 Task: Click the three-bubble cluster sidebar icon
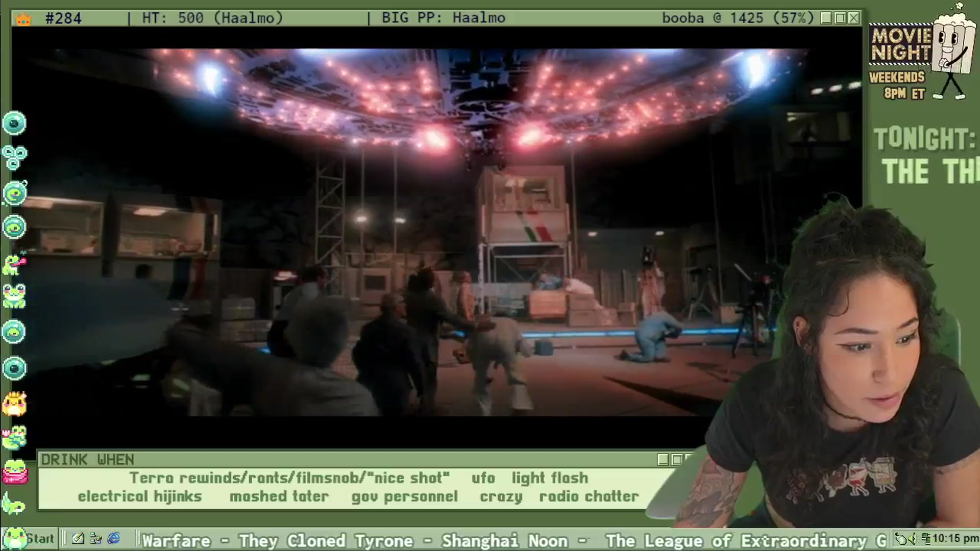point(14,158)
